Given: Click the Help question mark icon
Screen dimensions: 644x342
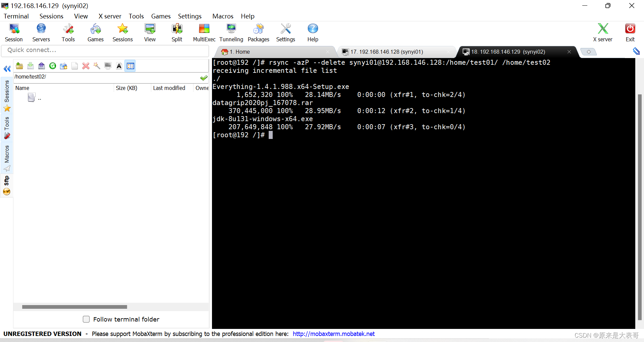Looking at the screenshot, I should coord(313,33).
